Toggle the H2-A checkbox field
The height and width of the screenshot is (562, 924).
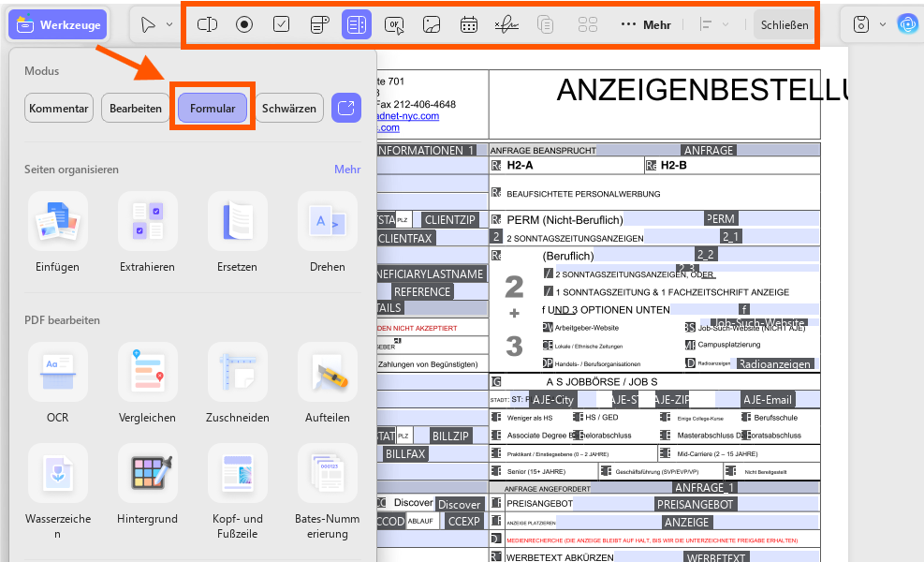tap(496, 166)
